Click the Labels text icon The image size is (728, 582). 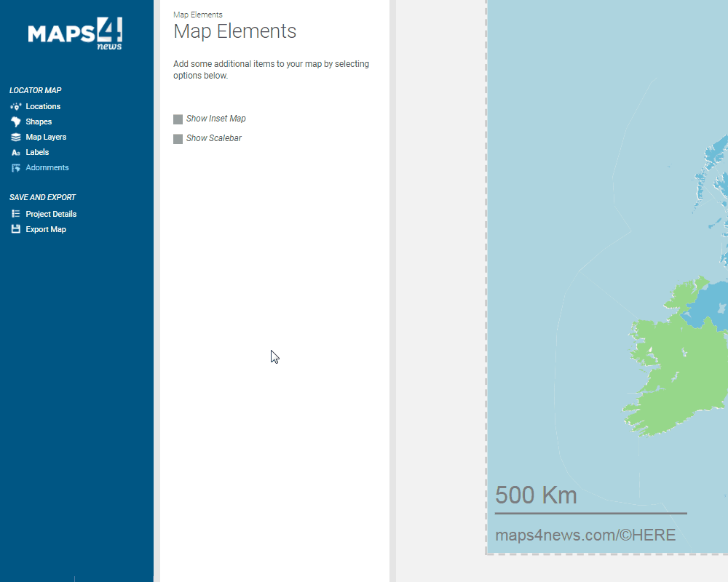(16, 152)
